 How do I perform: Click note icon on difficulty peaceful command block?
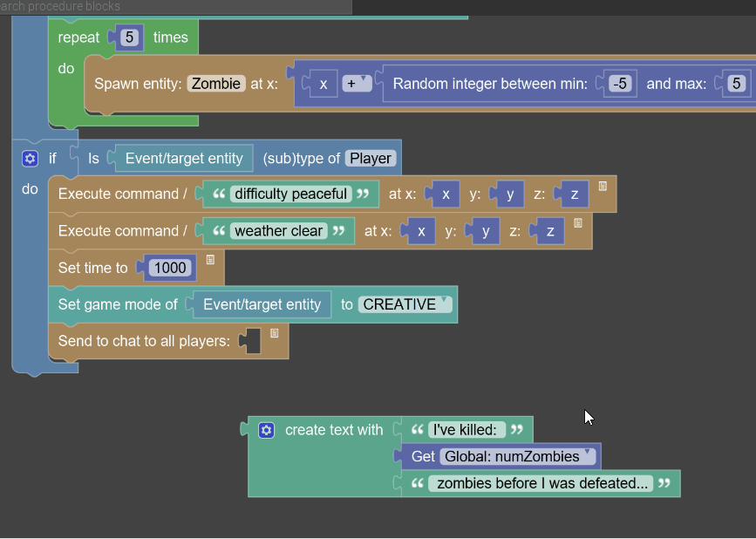[603, 187]
